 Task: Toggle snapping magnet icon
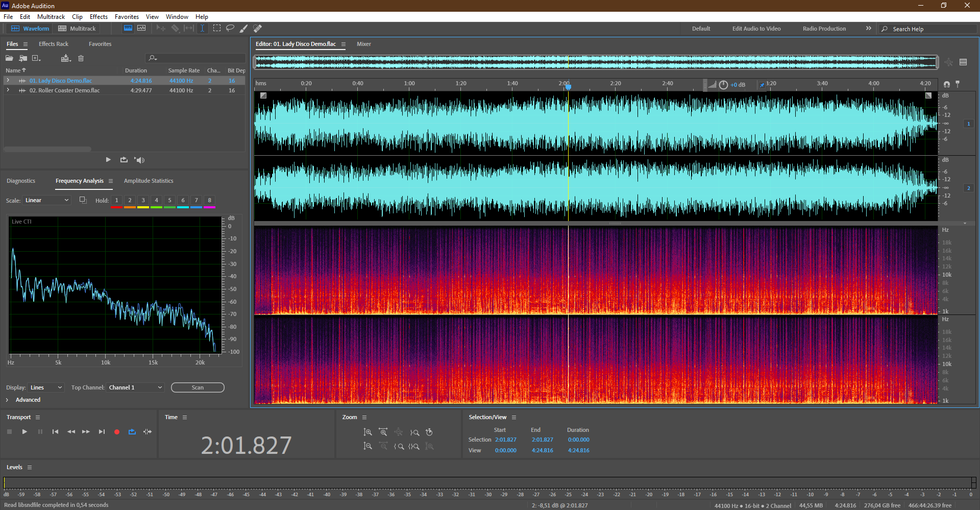tap(947, 84)
